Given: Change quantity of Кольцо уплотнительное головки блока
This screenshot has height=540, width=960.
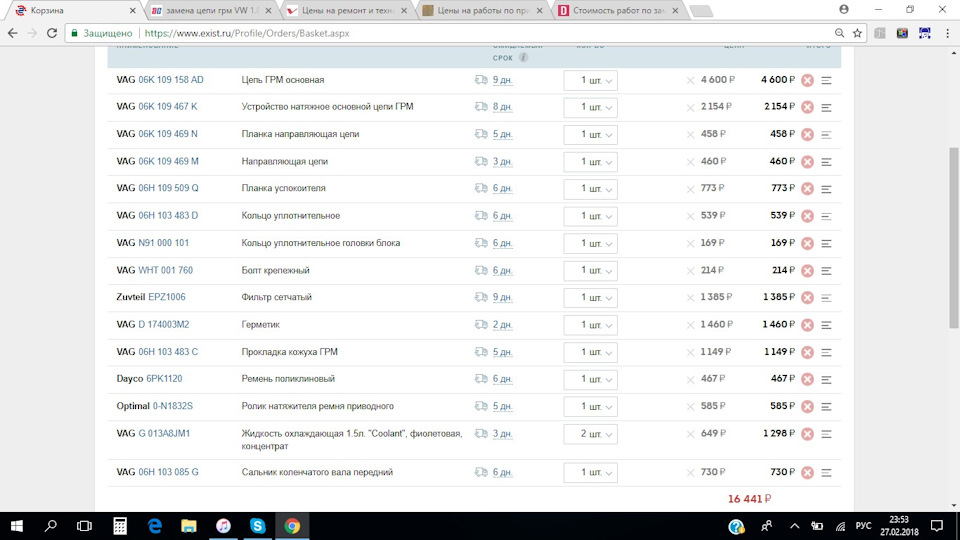Looking at the screenshot, I should click(590, 244).
